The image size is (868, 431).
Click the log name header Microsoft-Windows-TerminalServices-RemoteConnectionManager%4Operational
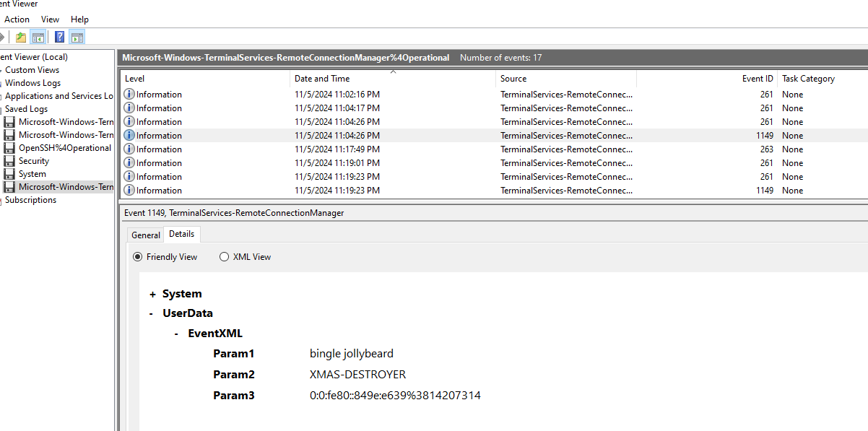(x=286, y=58)
